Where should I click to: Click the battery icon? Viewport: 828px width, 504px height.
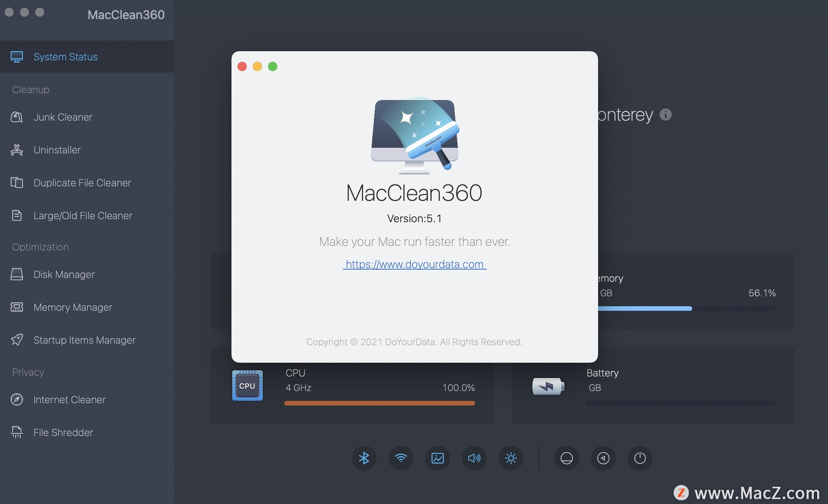pyautogui.click(x=548, y=386)
